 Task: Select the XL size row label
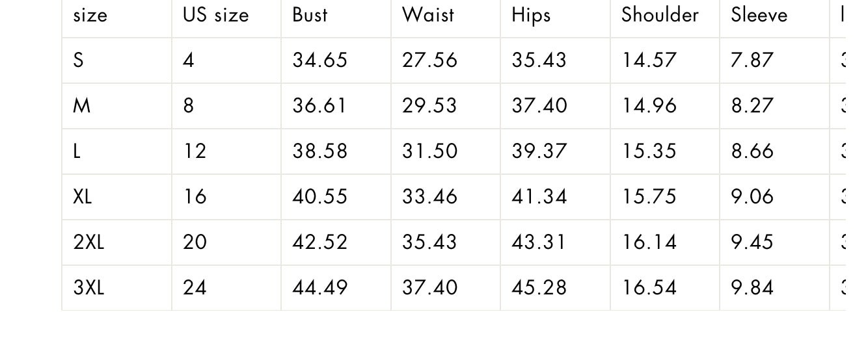click(x=83, y=197)
